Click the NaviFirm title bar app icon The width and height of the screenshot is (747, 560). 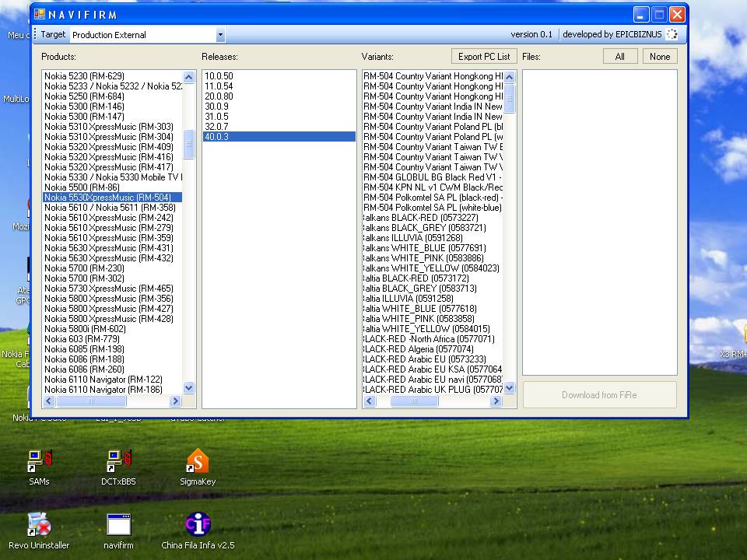40,14
